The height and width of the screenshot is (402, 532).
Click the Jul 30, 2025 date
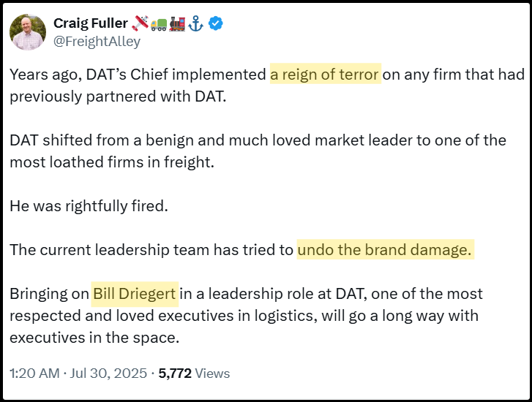pos(111,373)
